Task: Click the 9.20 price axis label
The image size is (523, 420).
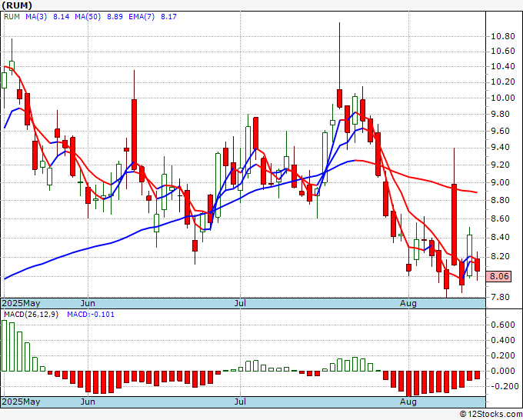Action: tap(500, 165)
